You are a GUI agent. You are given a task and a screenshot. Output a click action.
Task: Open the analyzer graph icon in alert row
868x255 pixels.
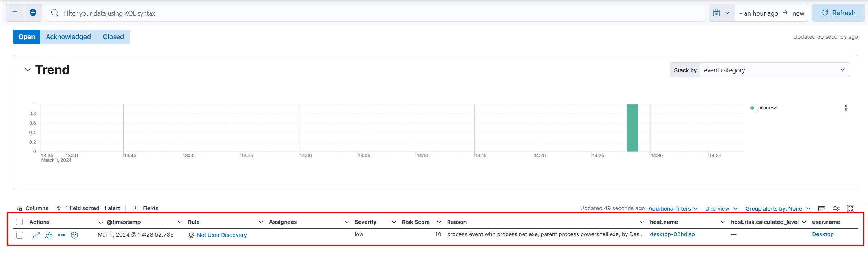[49, 235]
